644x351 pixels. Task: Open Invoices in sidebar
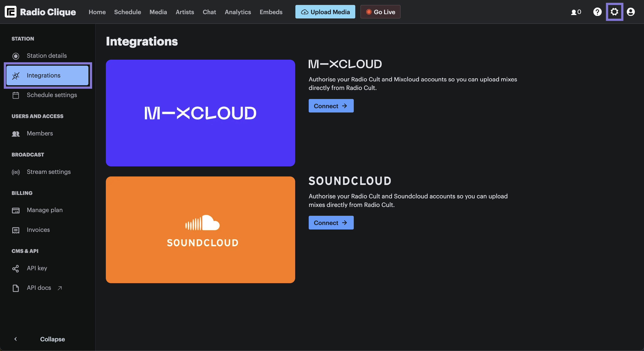[x=47, y=230]
